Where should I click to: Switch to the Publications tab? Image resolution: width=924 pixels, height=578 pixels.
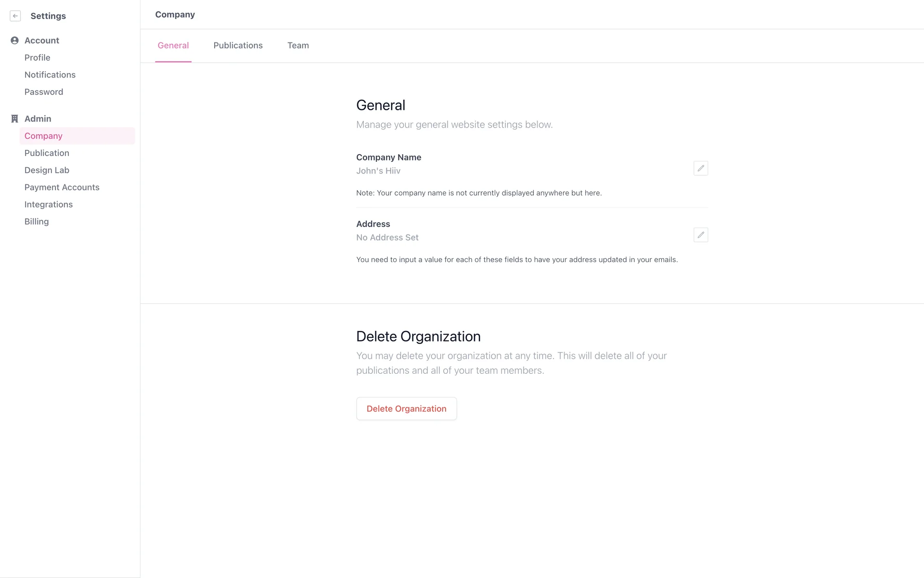click(x=238, y=45)
